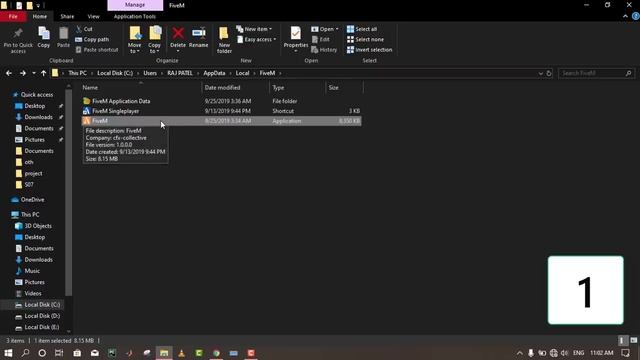The width and height of the screenshot is (640, 360).
Task: Open the New item dropdown
Action: click(254, 29)
